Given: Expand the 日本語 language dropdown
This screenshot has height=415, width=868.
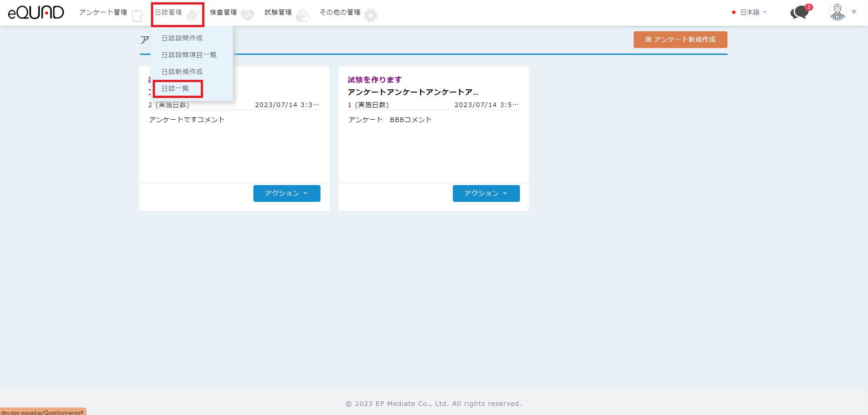Looking at the screenshot, I should [749, 12].
